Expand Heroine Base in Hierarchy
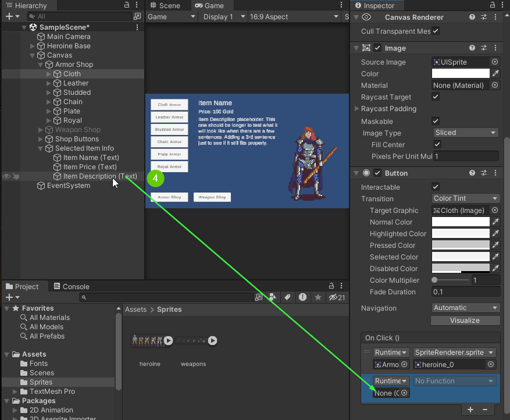This screenshot has height=420, width=510. [x=33, y=46]
